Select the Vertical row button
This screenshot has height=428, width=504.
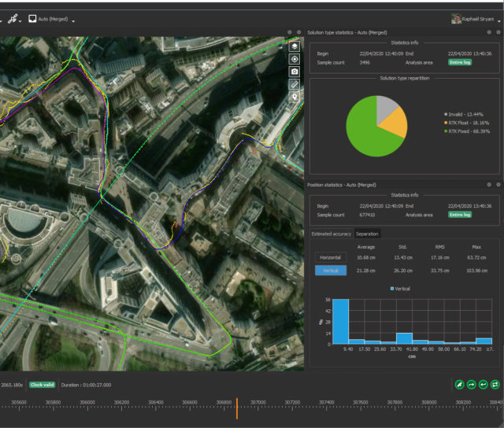click(x=330, y=271)
